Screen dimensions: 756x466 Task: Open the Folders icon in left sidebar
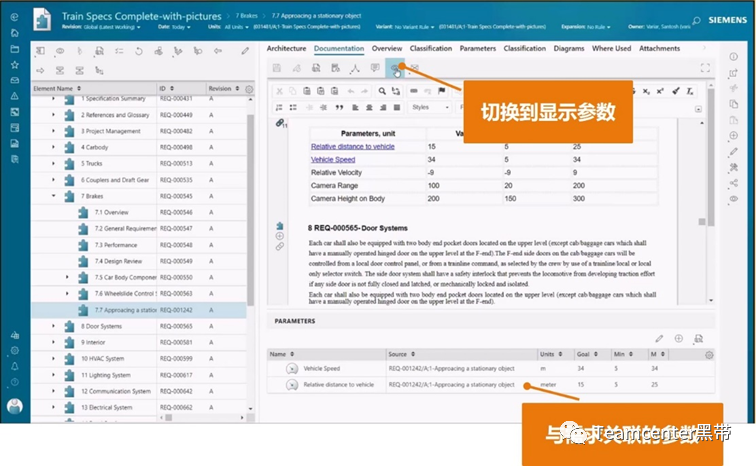[14, 49]
